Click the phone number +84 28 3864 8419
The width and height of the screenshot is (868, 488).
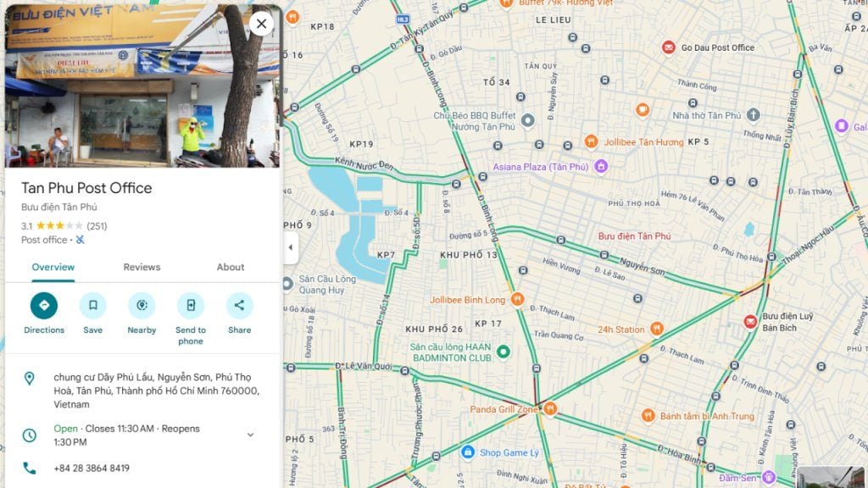click(92, 468)
